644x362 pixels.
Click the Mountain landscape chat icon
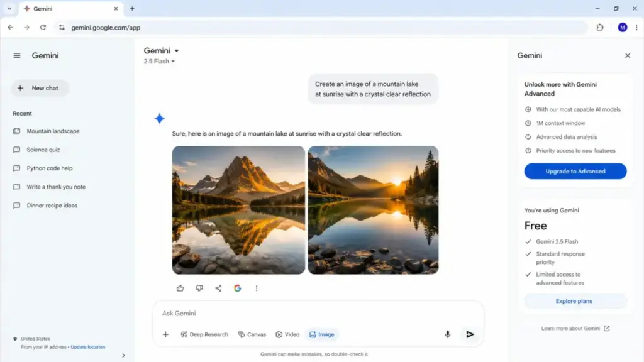(x=16, y=131)
